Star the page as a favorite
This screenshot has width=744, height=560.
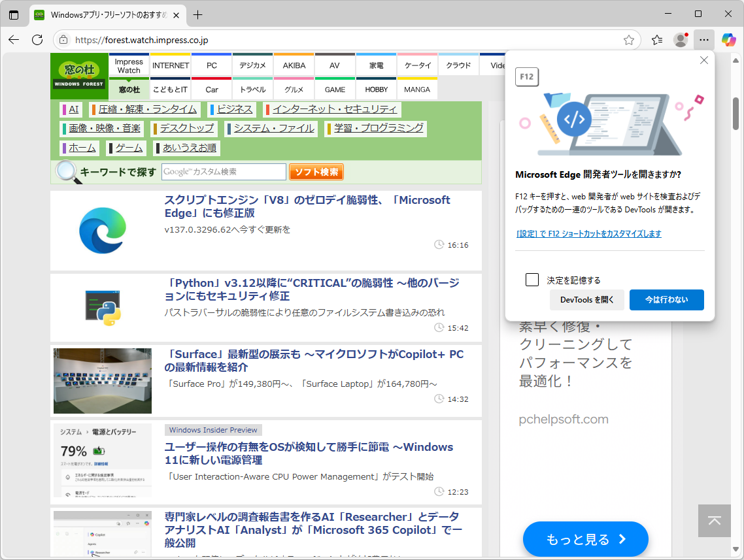[628, 40]
